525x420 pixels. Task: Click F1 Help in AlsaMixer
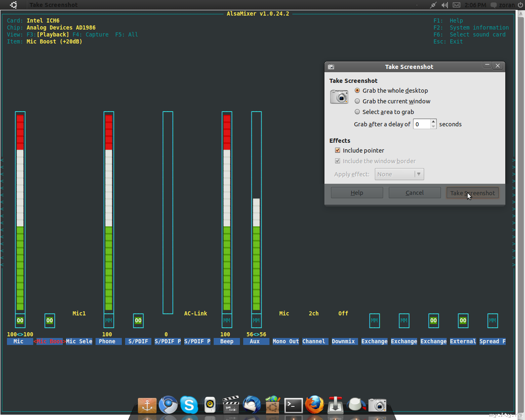click(x=448, y=21)
